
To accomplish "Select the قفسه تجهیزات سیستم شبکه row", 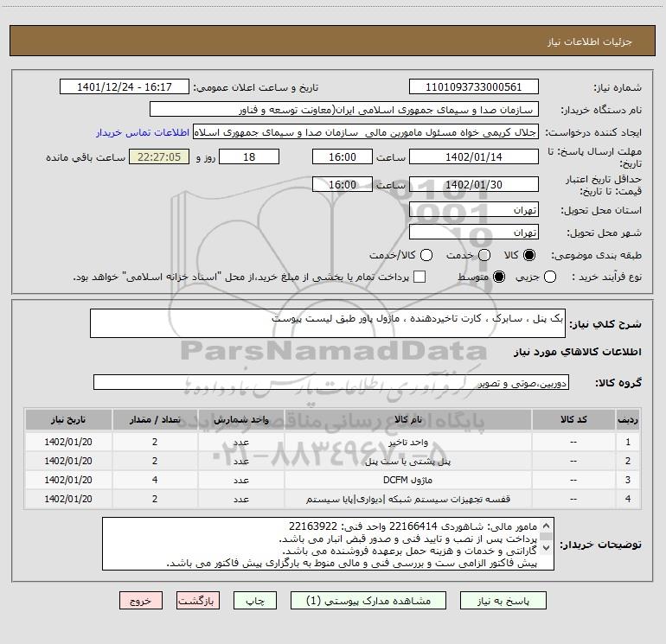I will [333, 499].
